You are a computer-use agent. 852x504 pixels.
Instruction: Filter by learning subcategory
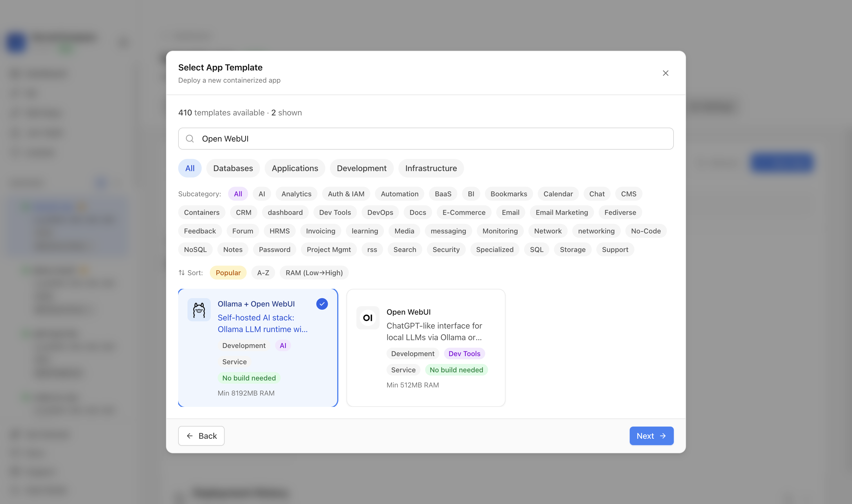point(365,231)
